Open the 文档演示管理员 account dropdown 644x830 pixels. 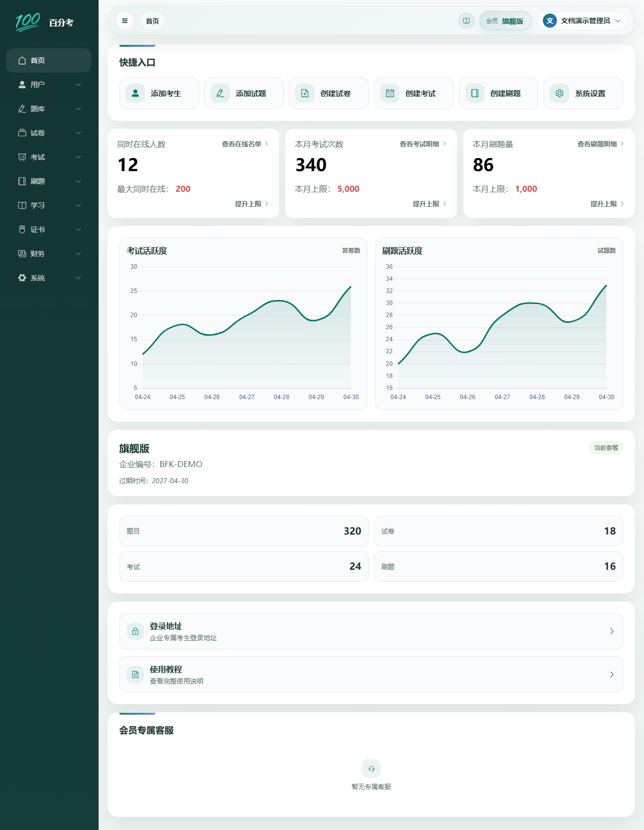(582, 21)
